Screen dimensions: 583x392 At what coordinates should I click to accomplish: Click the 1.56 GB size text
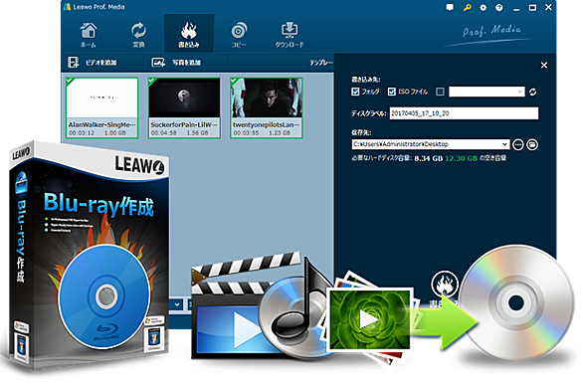197,132
